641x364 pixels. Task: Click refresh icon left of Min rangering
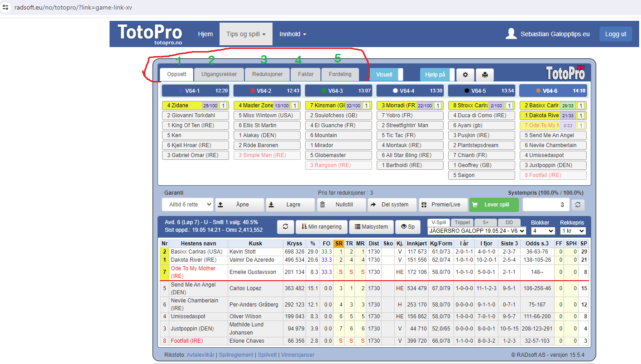point(285,227)
